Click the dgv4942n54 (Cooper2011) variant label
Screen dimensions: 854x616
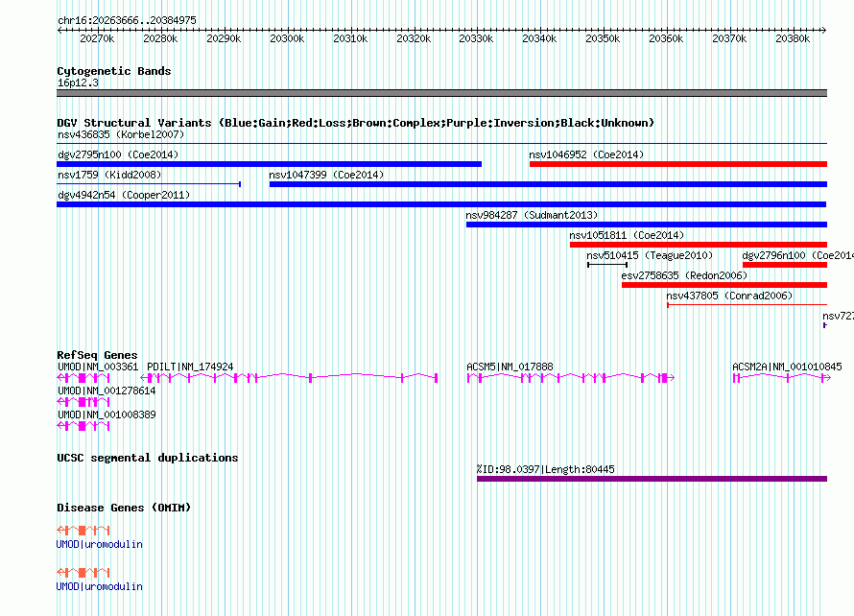point(124,195)
